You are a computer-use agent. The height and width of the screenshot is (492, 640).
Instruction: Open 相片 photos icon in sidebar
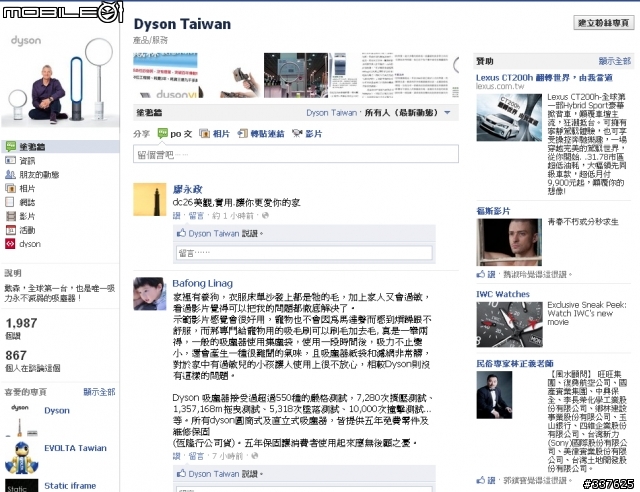[x=10, y=188]
